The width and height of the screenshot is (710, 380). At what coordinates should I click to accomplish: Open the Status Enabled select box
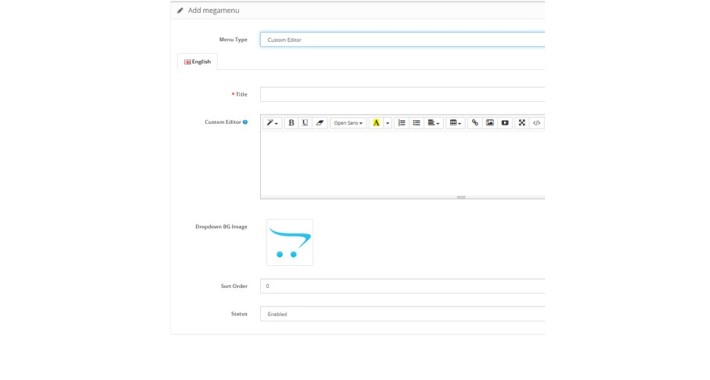point(402,314)
